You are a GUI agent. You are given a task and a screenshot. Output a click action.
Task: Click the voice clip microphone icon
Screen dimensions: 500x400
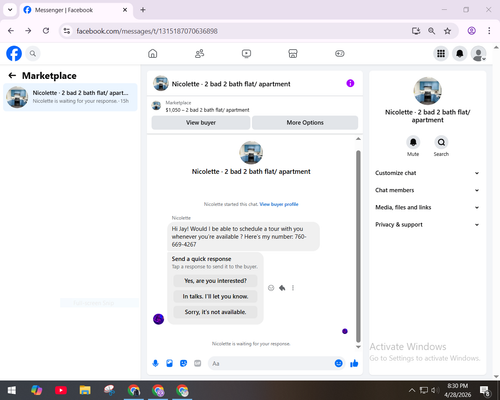(155, 363)
